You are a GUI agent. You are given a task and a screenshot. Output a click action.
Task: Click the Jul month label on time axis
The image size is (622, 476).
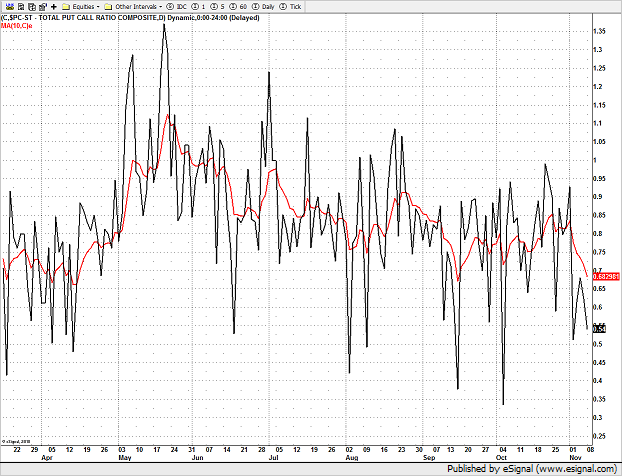[274, 457]
